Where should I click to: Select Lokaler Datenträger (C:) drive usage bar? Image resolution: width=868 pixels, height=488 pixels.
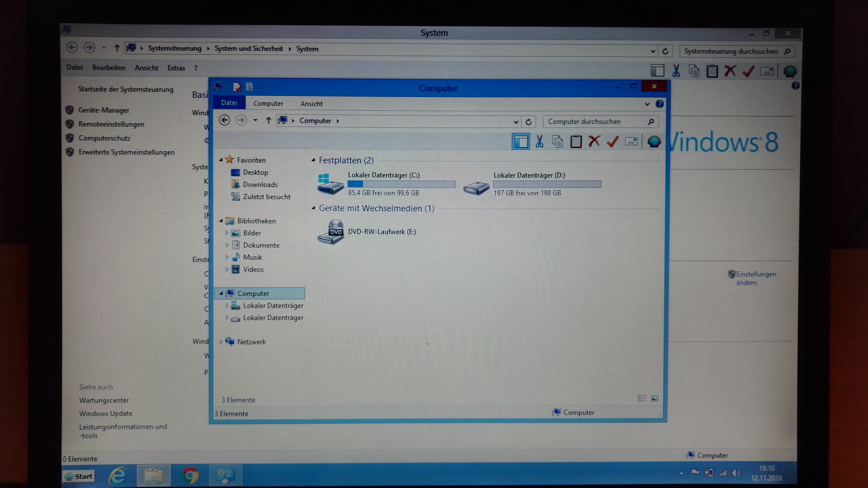tap(401, 184)
